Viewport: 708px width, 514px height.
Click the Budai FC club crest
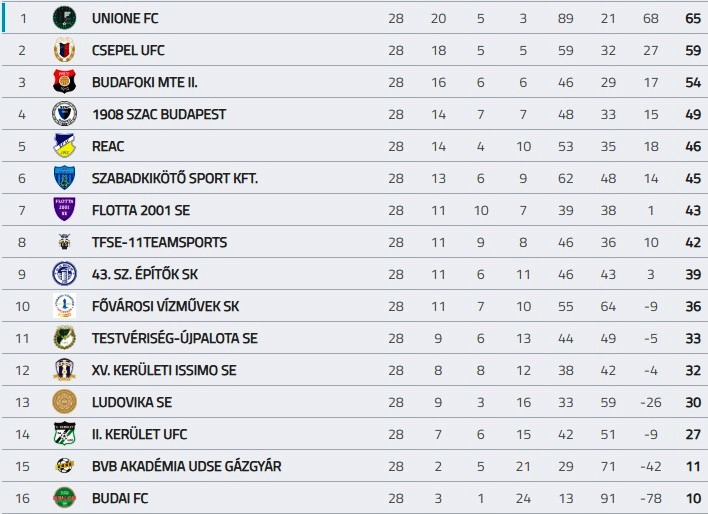click(x=64, y=498)
